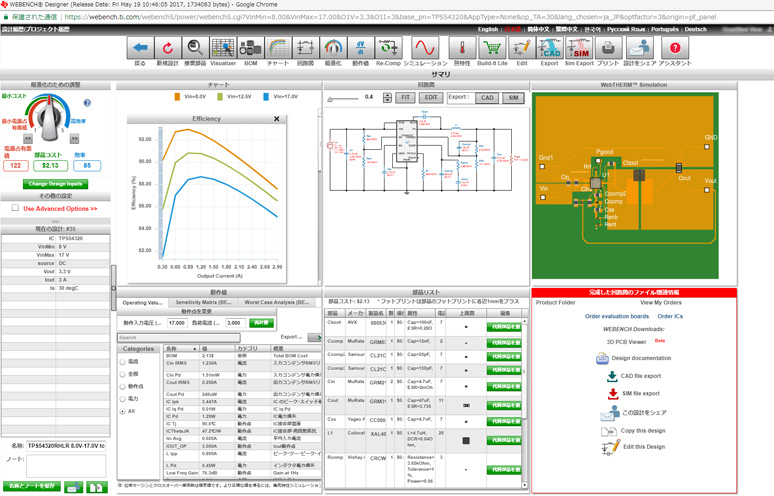
Task: Click the CAD Export toolbar icon
Action: click(549, 48)
